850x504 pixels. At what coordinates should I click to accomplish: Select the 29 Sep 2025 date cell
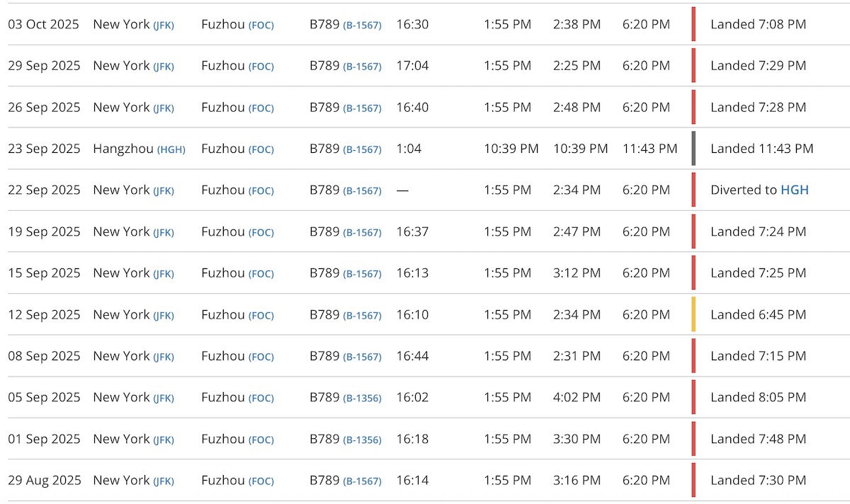click(44, 66)
